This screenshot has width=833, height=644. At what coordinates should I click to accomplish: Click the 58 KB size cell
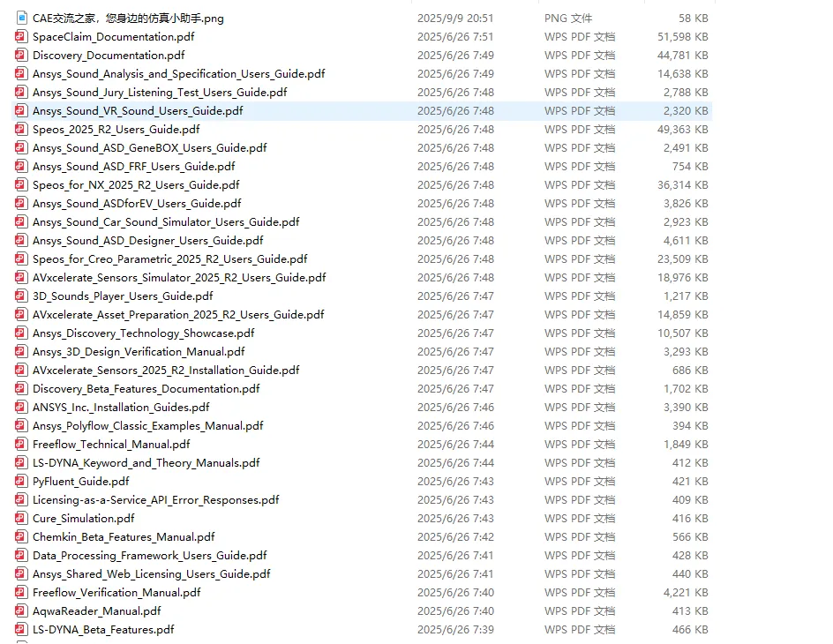pos(694,18)
